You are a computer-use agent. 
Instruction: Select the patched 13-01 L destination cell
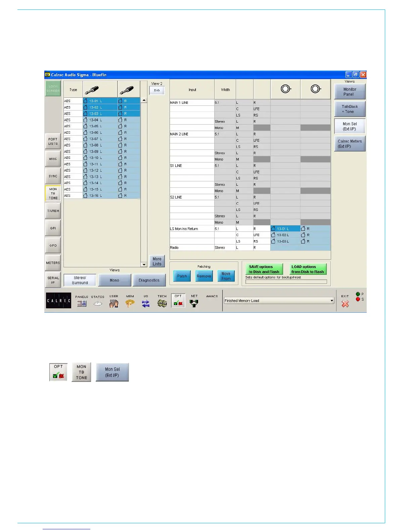point(285,229)
